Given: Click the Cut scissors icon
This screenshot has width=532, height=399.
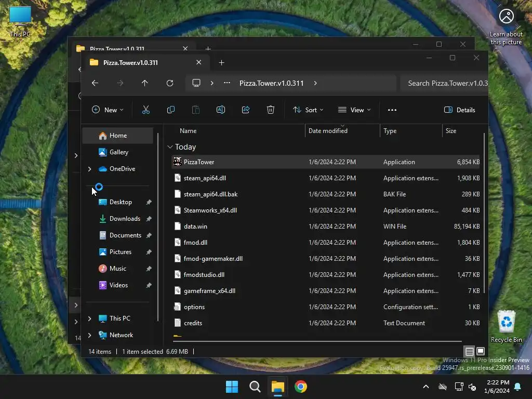Looking at the screenshot, I should (x=145, y=110).
